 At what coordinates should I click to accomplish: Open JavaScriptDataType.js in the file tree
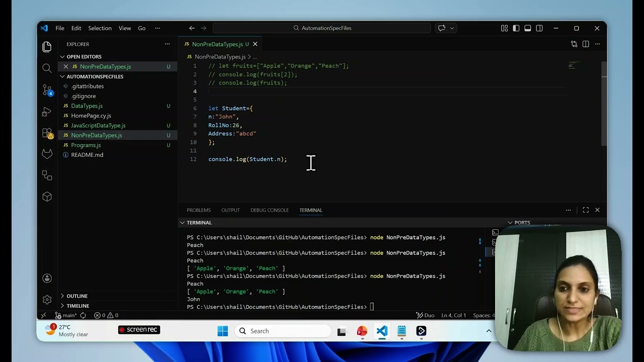[98, 125]
